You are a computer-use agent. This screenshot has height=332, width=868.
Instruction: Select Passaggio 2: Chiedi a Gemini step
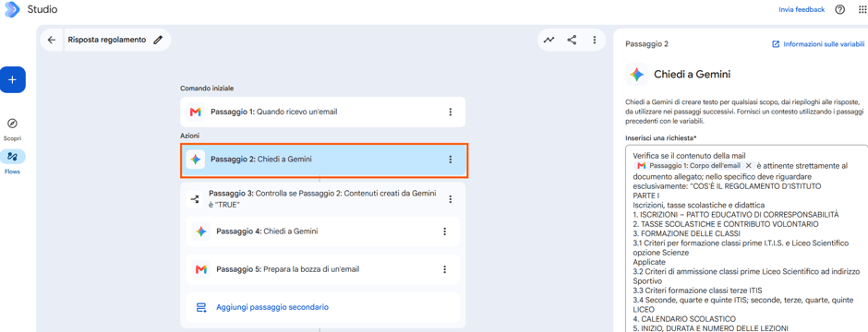[324, 160]
